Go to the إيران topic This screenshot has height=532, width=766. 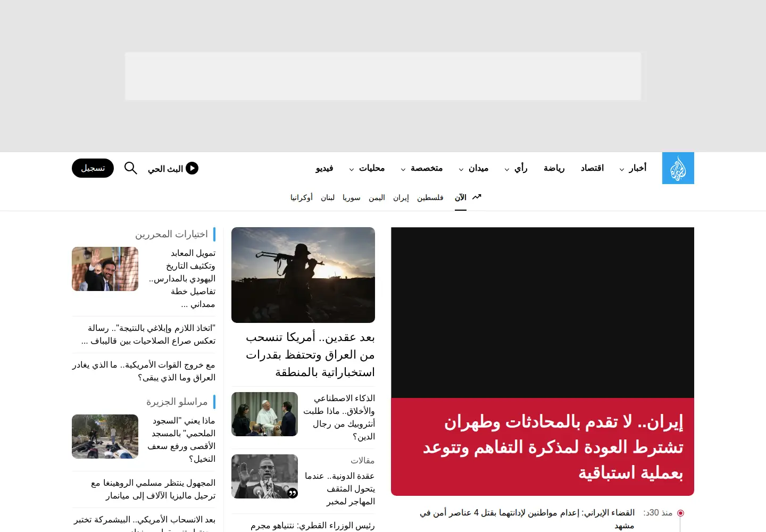[401, 197]
